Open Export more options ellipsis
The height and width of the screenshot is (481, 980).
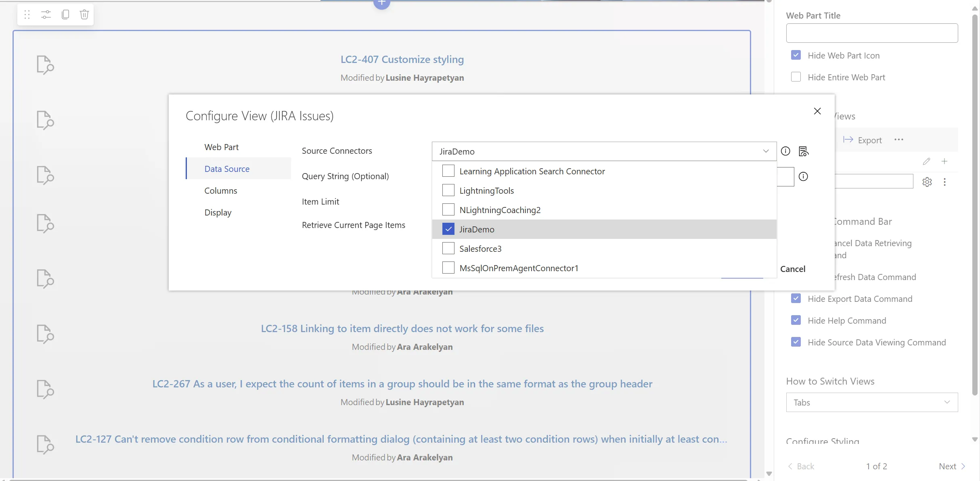(x=899, y=140)
